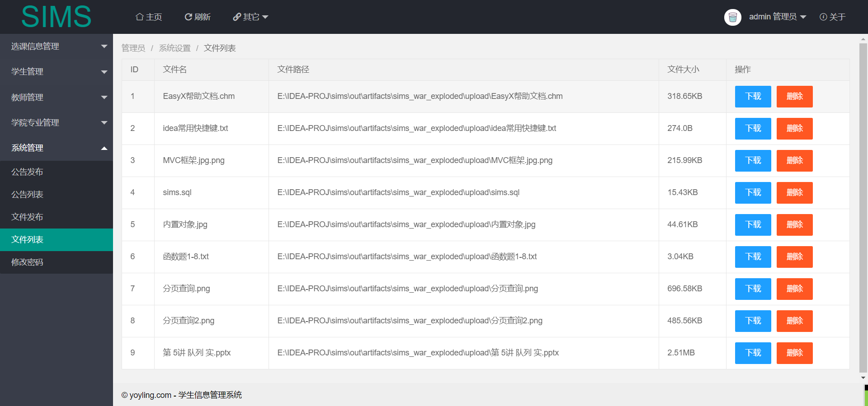The height and width of the screenshot is (406, 868).
Task: Delete 内置对象.jpg file
Action: 794,225
